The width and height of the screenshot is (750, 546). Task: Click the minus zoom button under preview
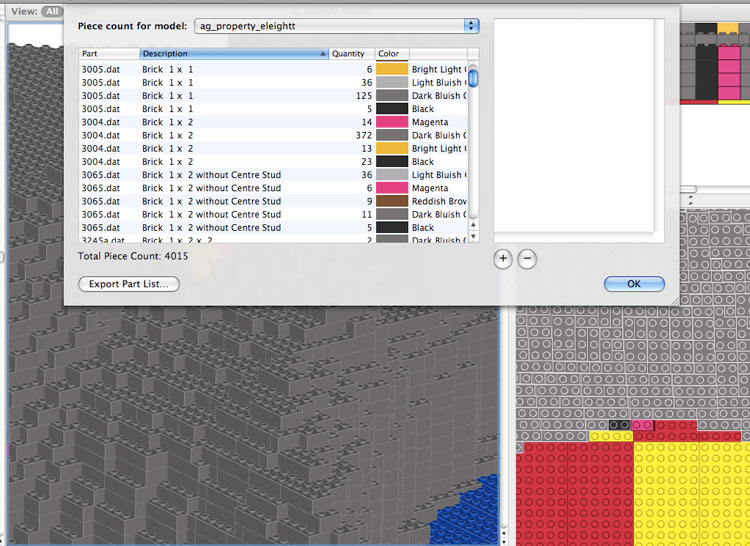pos(527,258)
